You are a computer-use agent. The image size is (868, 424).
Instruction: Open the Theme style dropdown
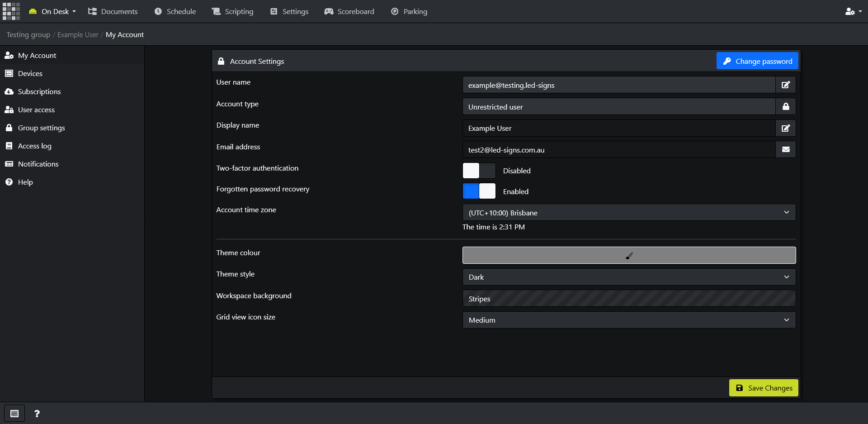629,277
